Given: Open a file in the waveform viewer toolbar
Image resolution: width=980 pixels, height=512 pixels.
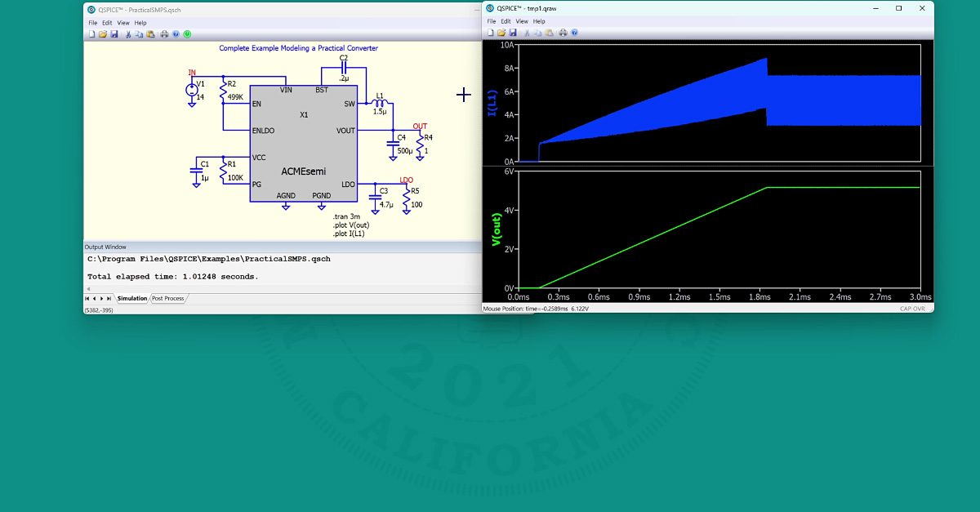Looking at the screenshot, I should click(x=501, y=32).
